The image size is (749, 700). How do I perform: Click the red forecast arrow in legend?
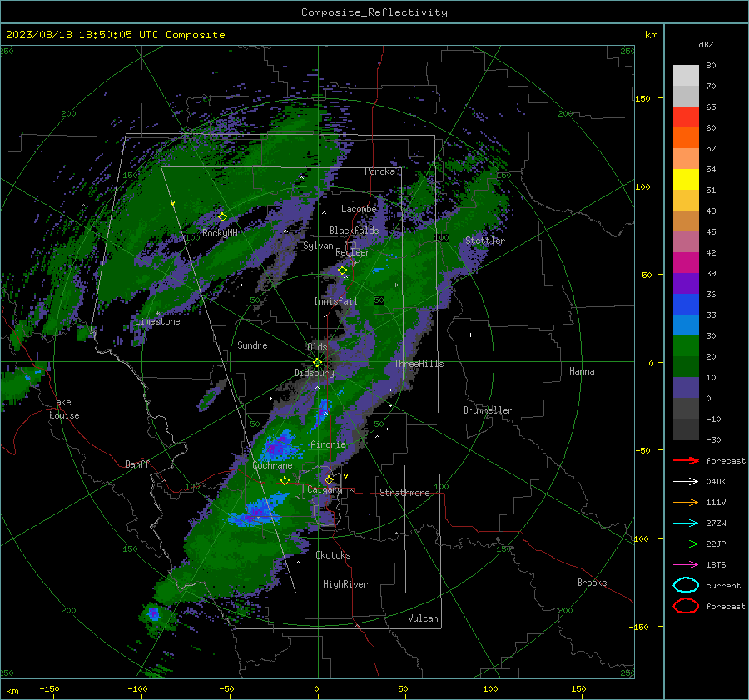686,460
